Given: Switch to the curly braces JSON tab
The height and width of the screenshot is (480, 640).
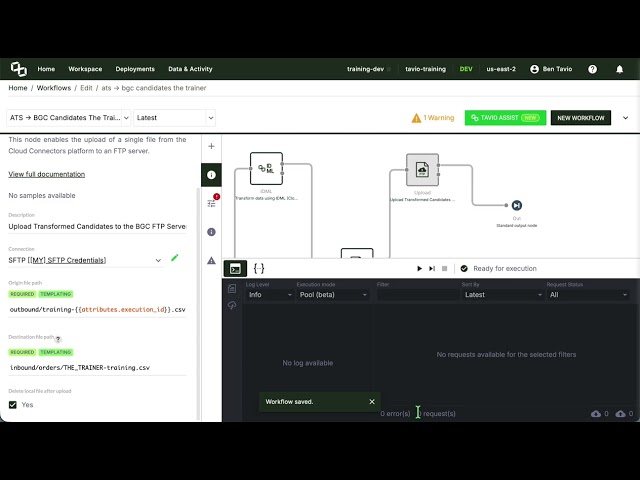Looking at the screenshot, I should pyautogui.click(x=259, y=269).
